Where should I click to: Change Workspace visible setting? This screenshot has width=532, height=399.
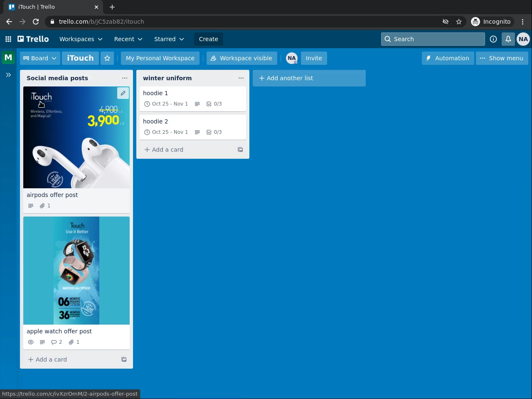tap(242, 58)
